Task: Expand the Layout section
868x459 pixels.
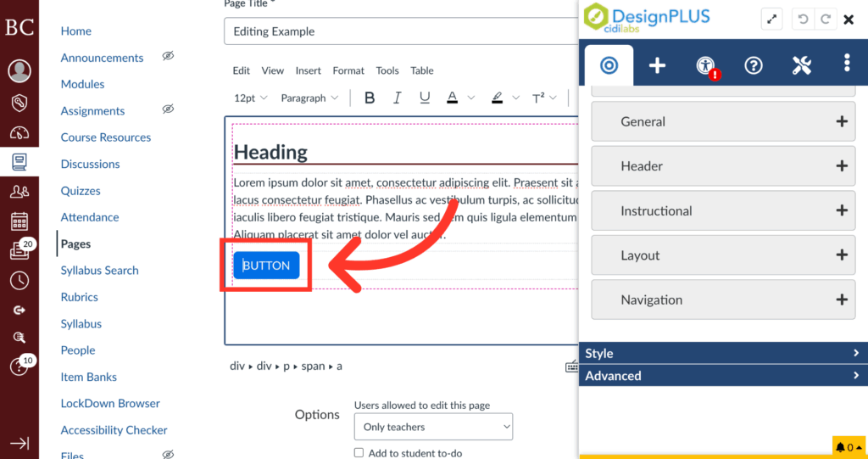Action: [723, 255]
